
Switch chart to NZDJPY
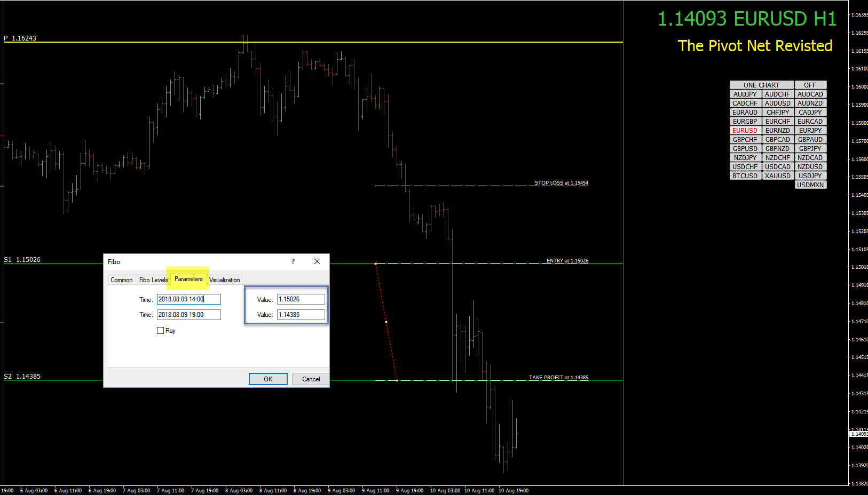tap(745, 158)
